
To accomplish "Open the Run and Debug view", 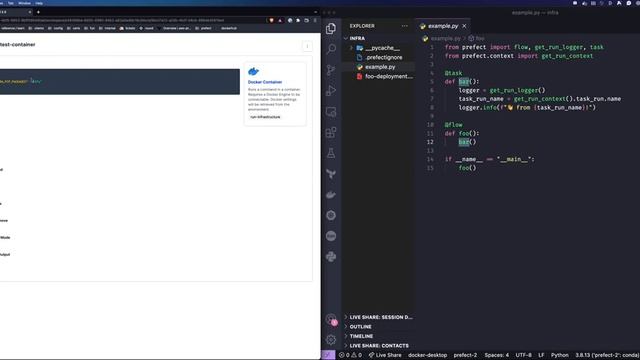I will point(331,91).
